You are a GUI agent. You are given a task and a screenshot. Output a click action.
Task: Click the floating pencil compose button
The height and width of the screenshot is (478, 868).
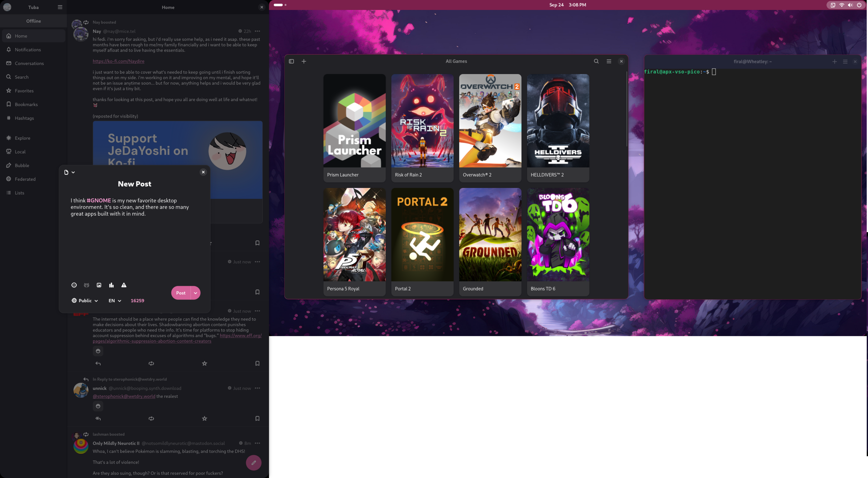(x=254, y=463)
